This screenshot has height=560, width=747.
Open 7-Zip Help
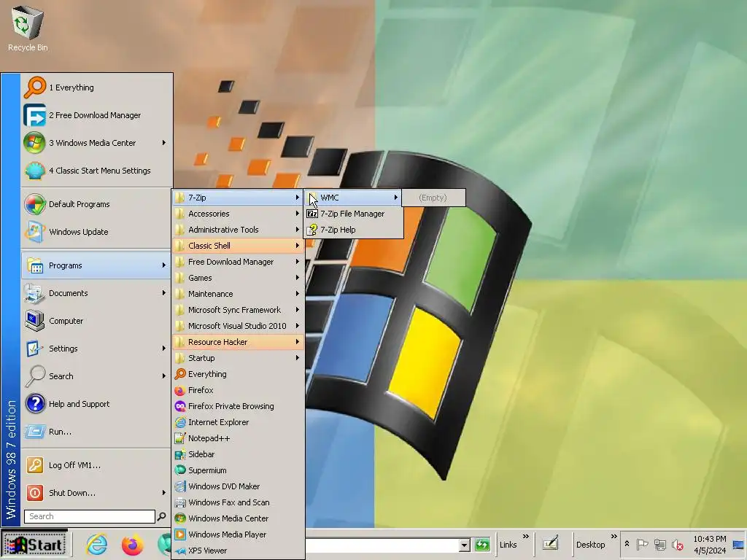[354, 230]
